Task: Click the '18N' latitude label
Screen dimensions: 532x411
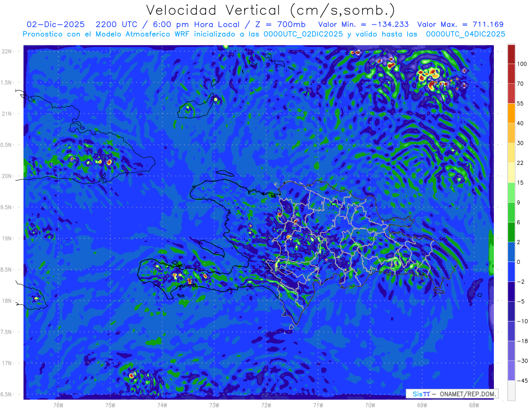Action: click(8, 301)
